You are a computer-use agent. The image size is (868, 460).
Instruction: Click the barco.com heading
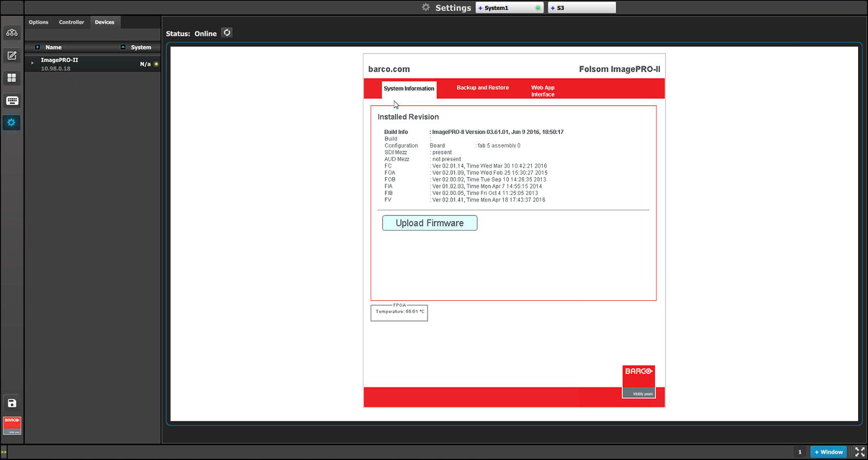tap(389, 69)
